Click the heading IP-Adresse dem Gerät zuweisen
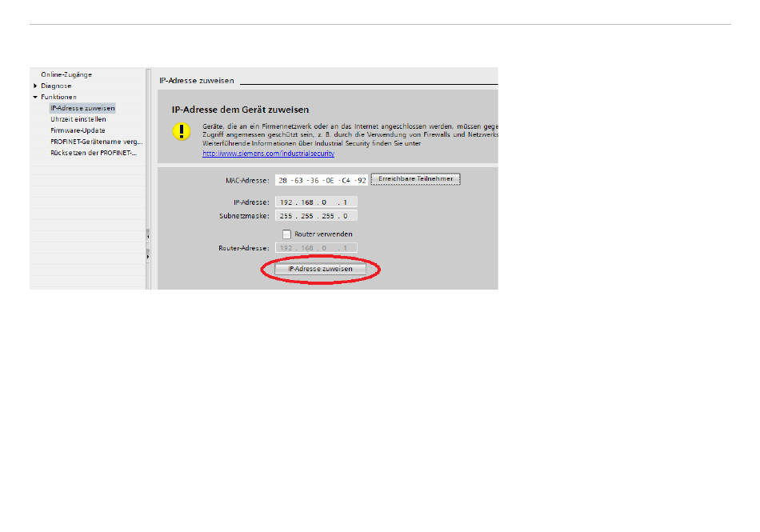The image size is (760, 532). pyautogui.click(x=241, y=110)
